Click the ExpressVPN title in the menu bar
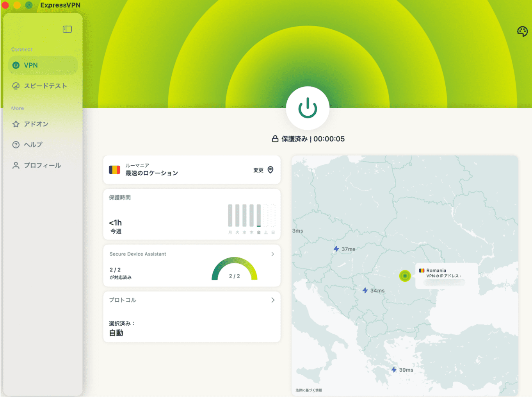The width and height of the screenshot is (532, 397). [60, 5]
